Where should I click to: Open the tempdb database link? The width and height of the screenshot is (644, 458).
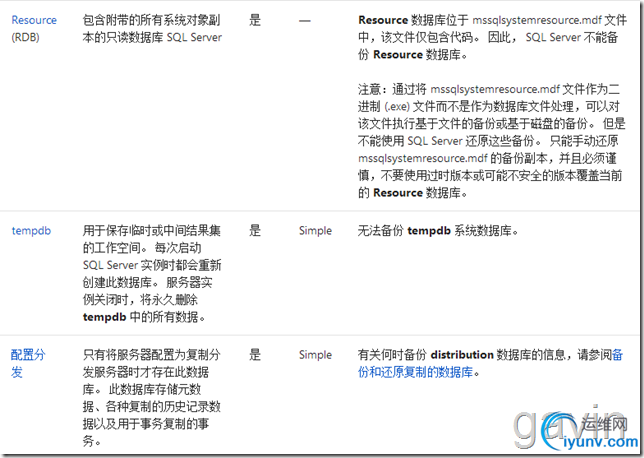[x=31, y=231]
